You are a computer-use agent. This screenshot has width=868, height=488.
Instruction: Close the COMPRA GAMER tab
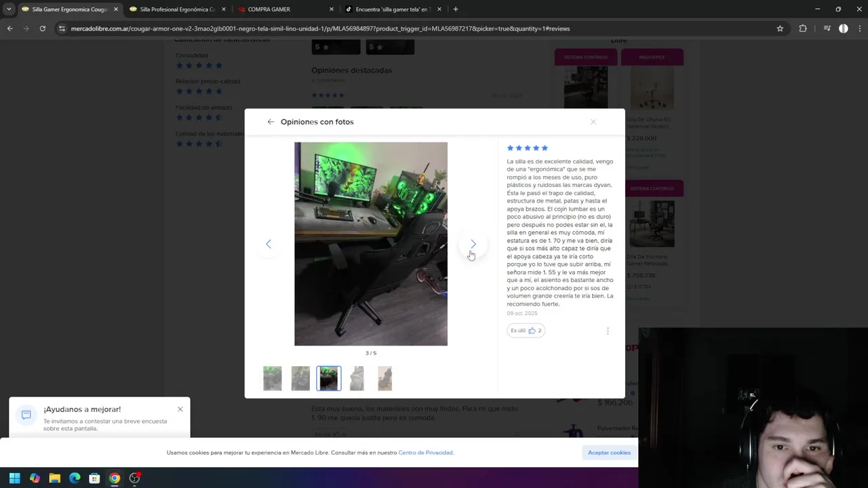coord(332,9)
